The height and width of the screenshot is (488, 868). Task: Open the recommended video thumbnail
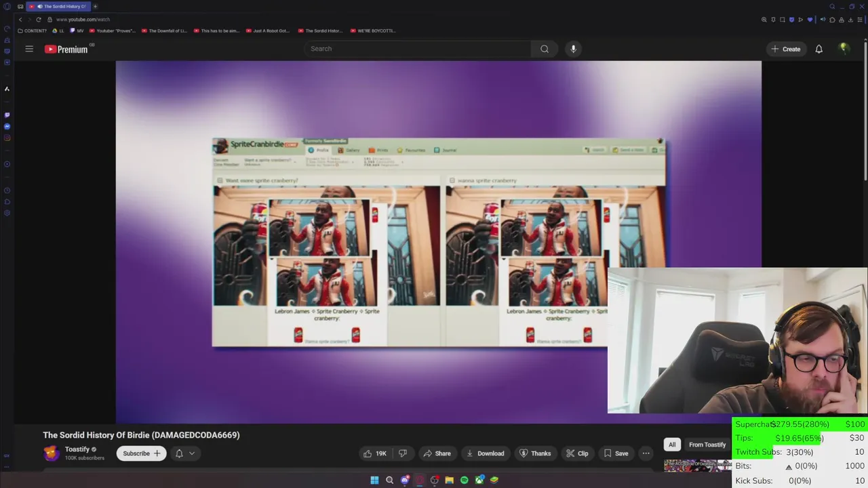pyautogui.click(x=697, y=466)
